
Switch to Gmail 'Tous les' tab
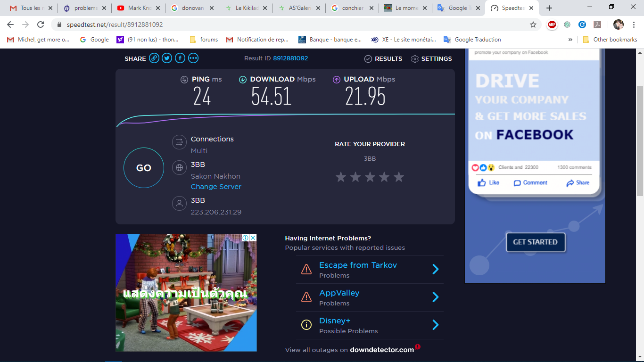31,8
